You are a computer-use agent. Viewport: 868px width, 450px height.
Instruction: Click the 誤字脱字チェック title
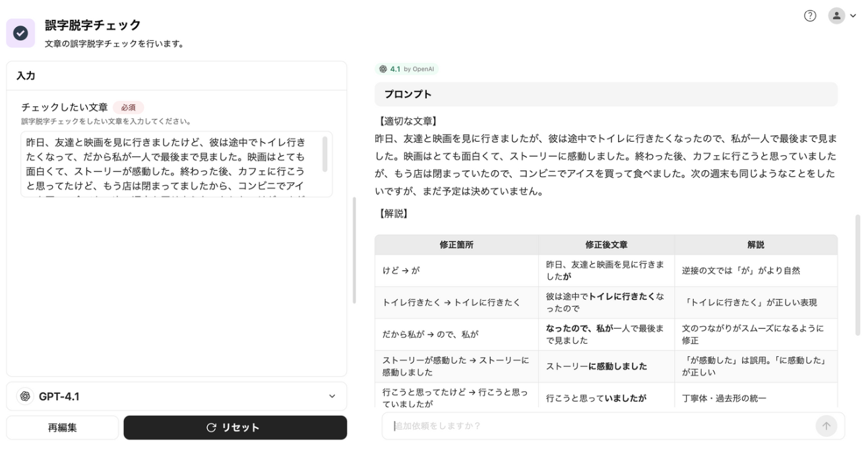(93, 25)
